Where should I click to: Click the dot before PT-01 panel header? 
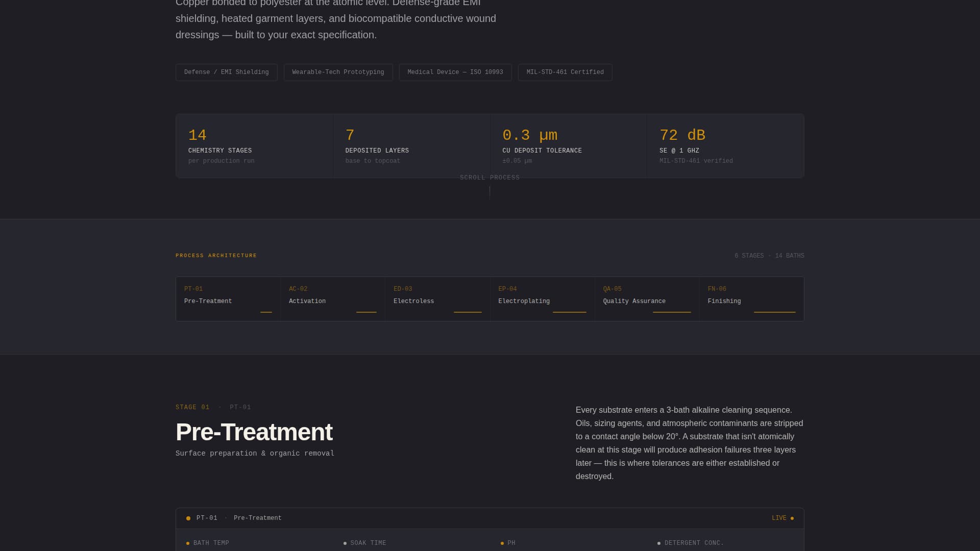(188, 518)
